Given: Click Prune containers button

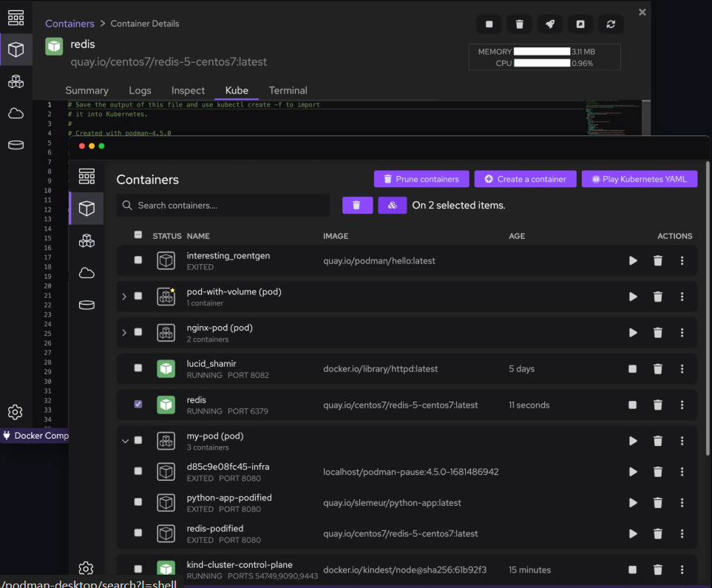Looking at the screenshot, I should (x=421, y=179).
